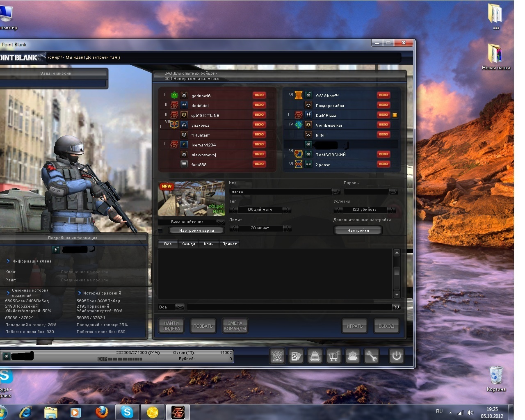Screen dimensions: 525x420
Task: Click the room name field containing маско
Action: pyautogui.click(x=281, y=192)
